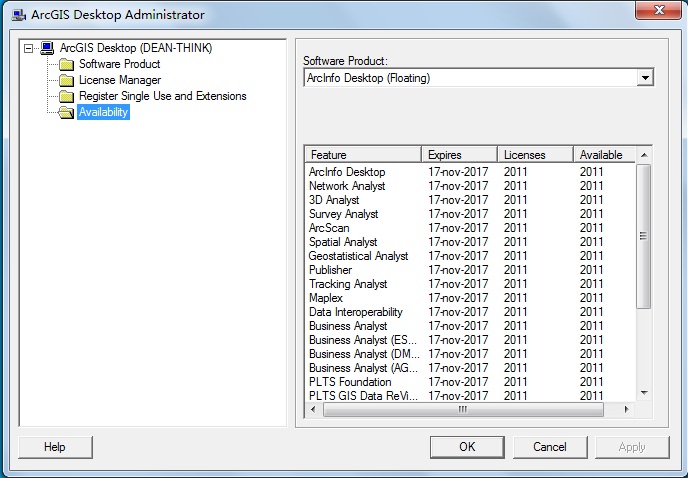688x478 pixels.
Task: Click the vertical scrollbar thumb
Action: [644, 237]
